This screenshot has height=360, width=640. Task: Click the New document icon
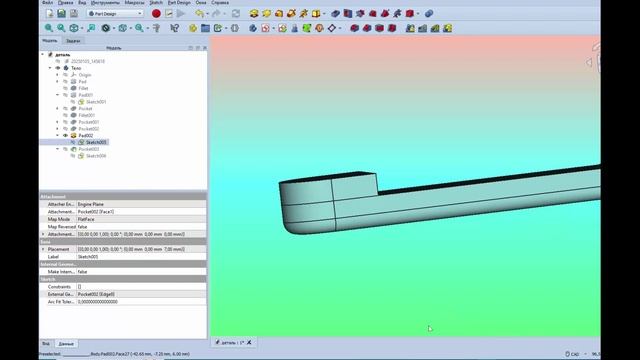point(49,13)
